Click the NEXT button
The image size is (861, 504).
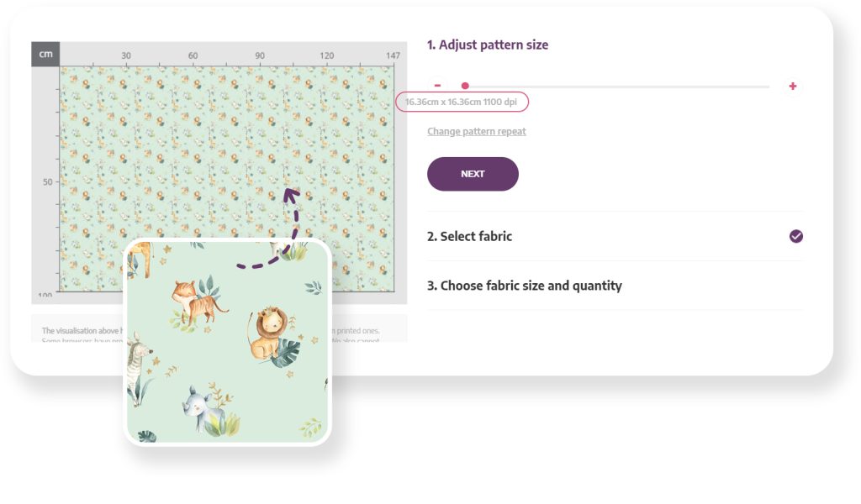point(473,174)
